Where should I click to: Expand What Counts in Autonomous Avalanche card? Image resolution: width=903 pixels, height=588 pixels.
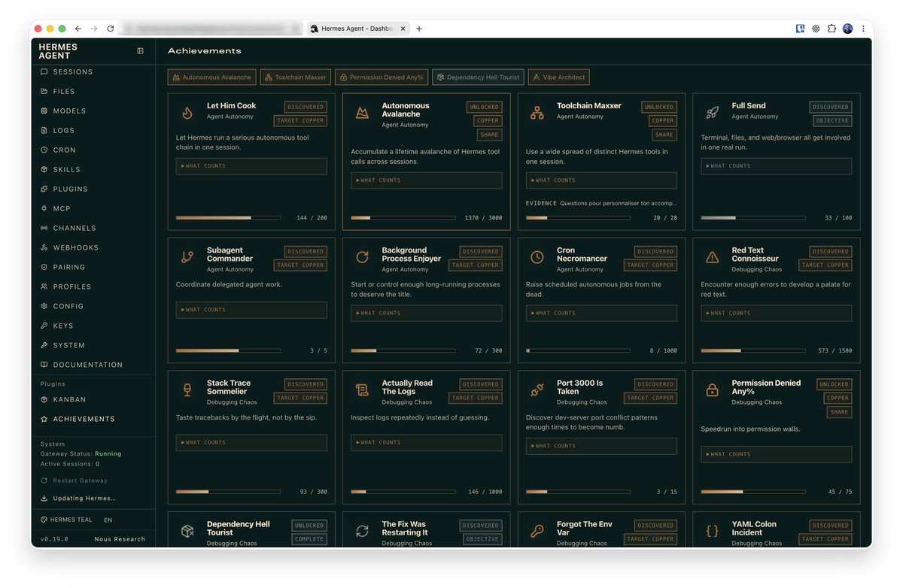point(427,180)
